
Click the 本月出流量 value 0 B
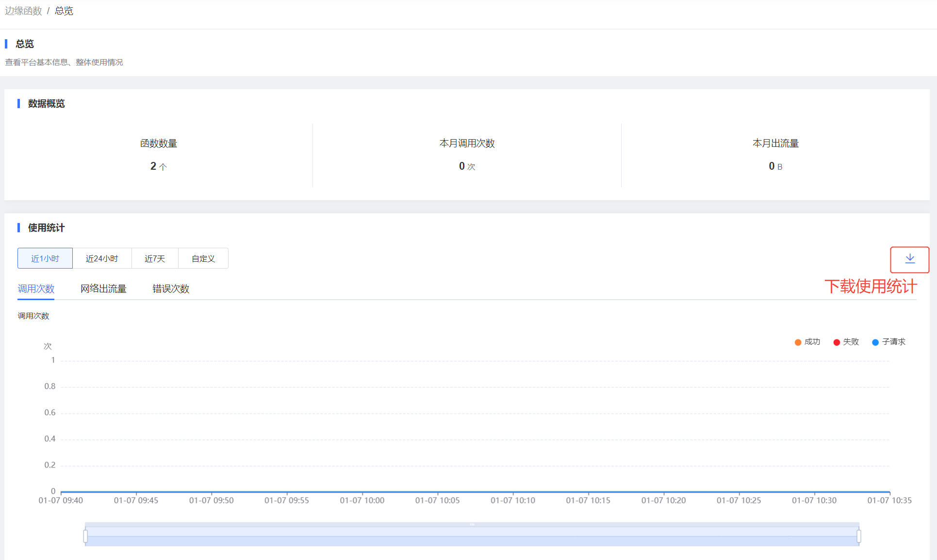(x=775, y=166)
